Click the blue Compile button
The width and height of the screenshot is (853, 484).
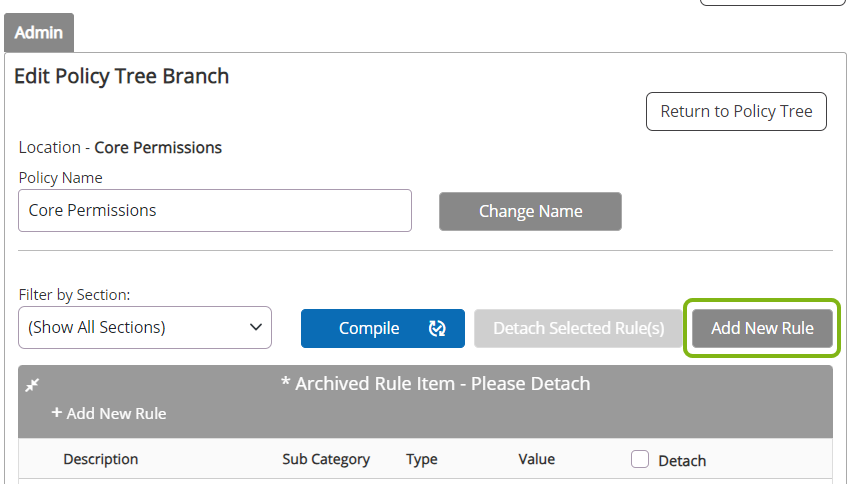[x=382, y=328]
